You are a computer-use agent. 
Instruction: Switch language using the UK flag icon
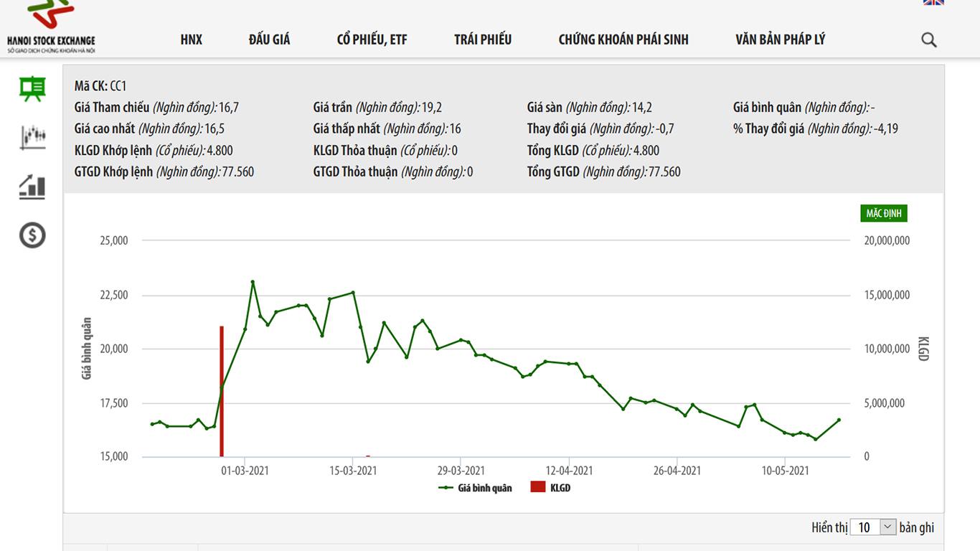933,3
